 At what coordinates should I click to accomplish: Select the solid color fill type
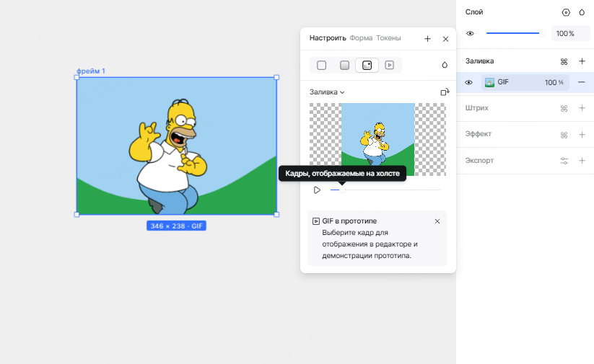[x=322, y=65]
